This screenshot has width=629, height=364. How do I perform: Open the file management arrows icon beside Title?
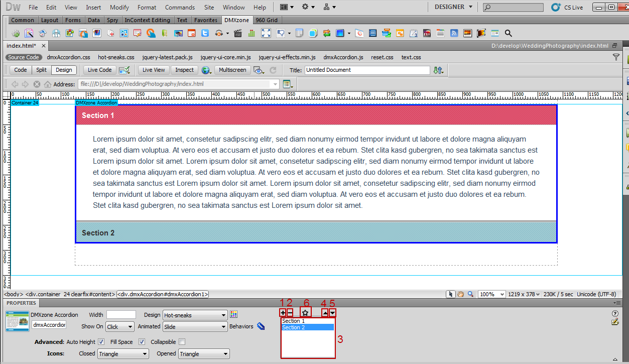coord(438,70)
